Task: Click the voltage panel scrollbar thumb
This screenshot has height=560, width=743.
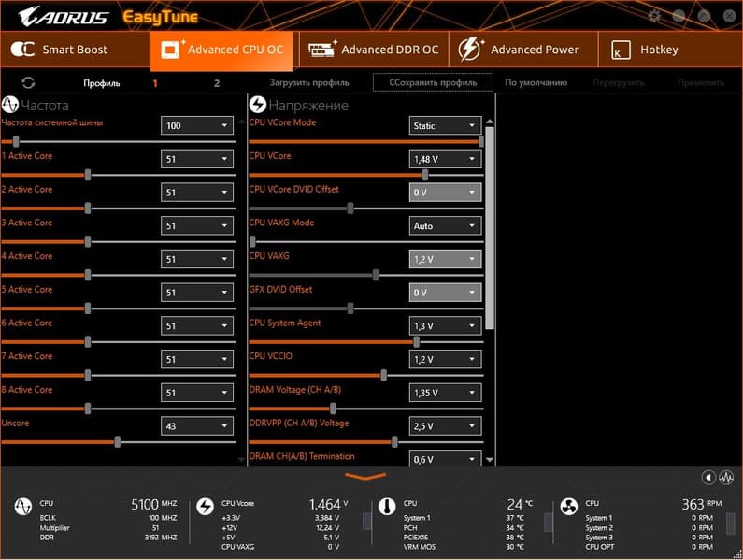Action: click(x=490, y=228)
